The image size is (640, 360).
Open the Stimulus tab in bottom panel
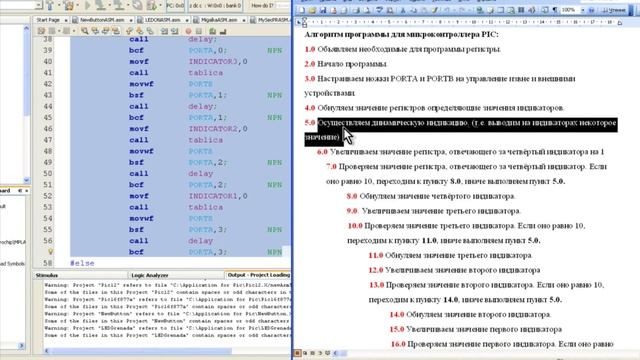(47, 275)
